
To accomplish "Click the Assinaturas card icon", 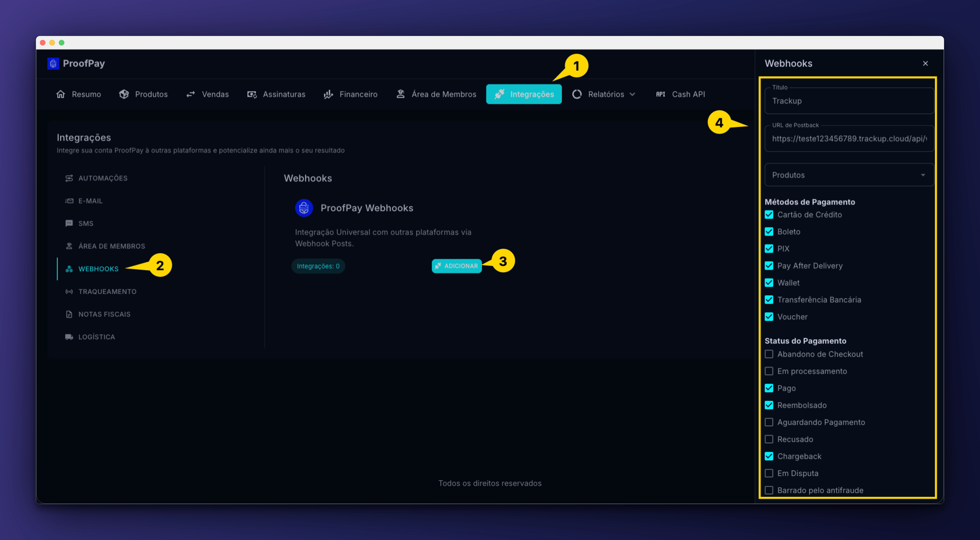I will tap(252, 94).
